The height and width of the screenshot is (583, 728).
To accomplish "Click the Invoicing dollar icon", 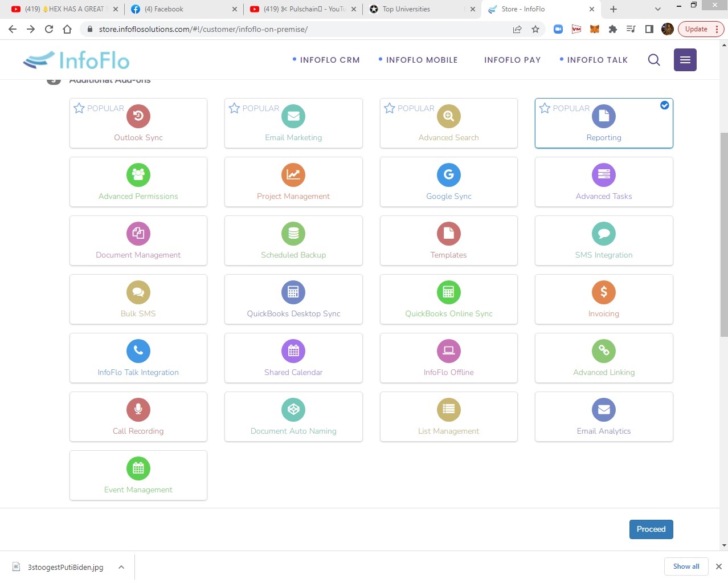I will [603, 292].
